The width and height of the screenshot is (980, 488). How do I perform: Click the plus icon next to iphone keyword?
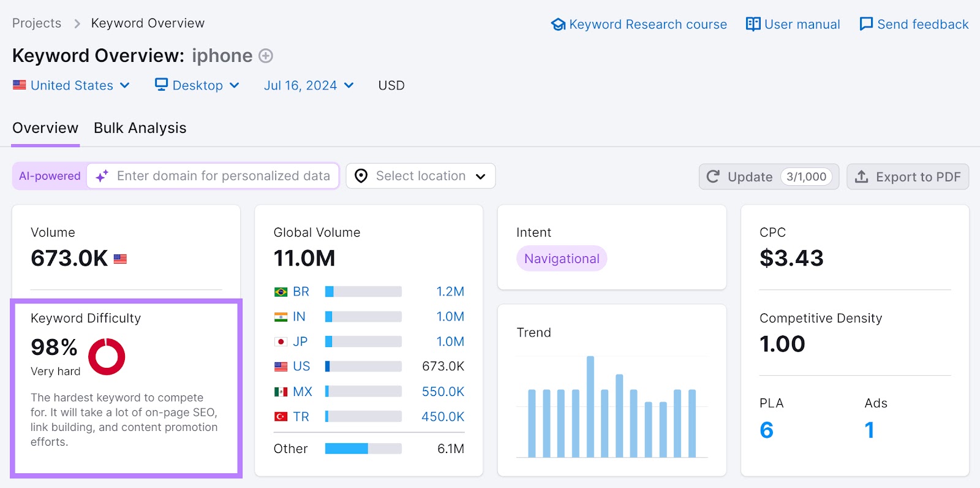tap(265, 56)
